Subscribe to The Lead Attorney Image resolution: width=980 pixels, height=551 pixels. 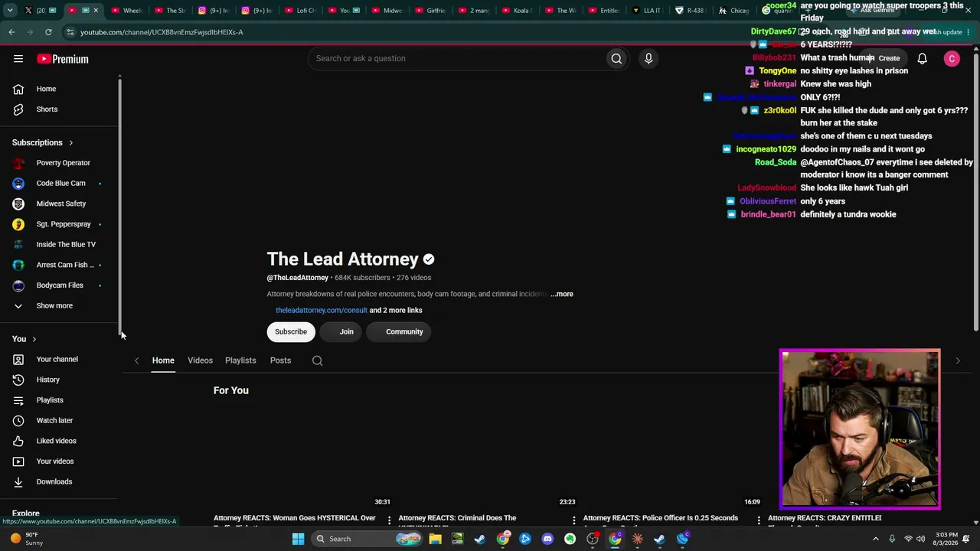coord(291,331)
